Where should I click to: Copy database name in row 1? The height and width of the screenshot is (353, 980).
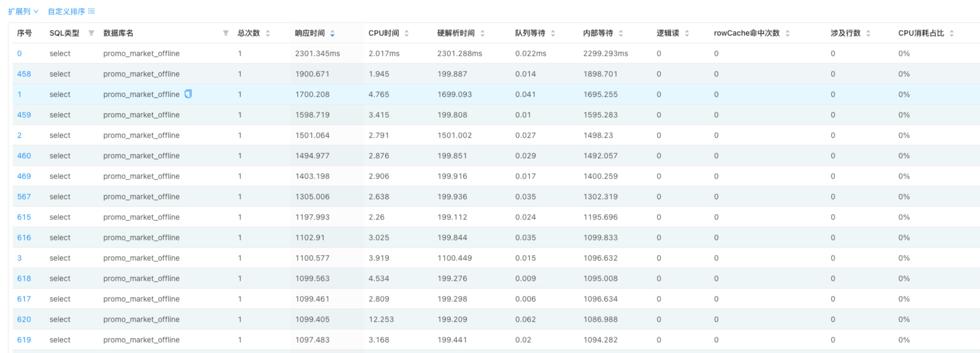point(188,94)
